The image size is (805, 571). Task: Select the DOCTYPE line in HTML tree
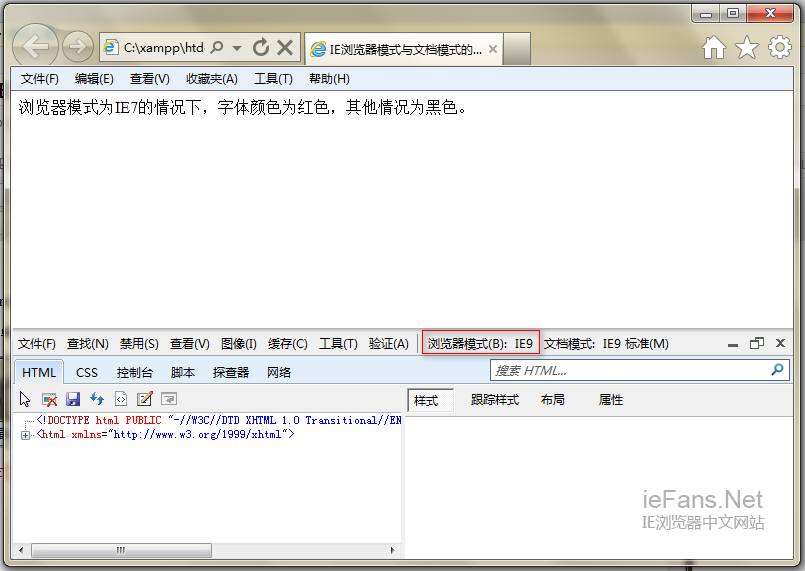219,421
